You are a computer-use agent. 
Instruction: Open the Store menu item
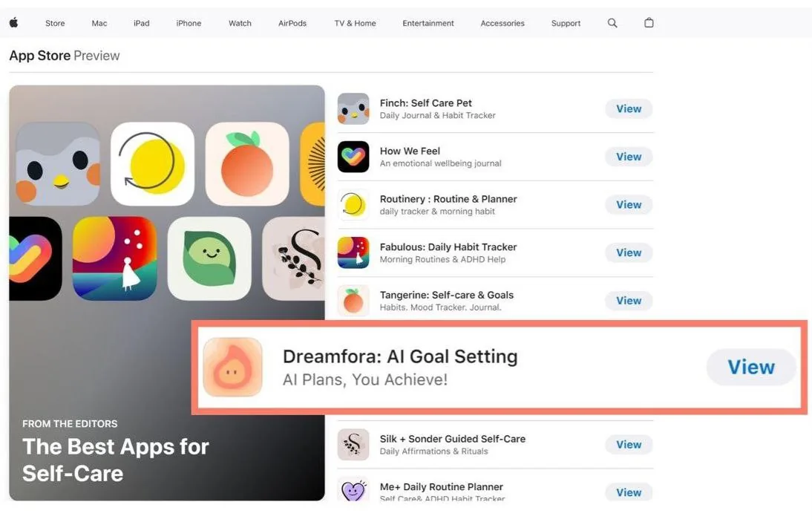click(55, 23)
